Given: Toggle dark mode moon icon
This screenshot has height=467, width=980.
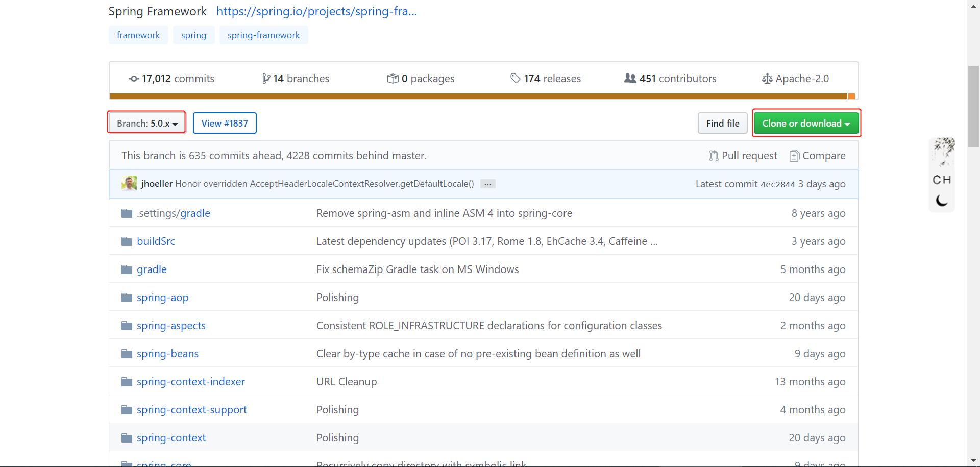Looking at the screenshot, I should (942, 201).
